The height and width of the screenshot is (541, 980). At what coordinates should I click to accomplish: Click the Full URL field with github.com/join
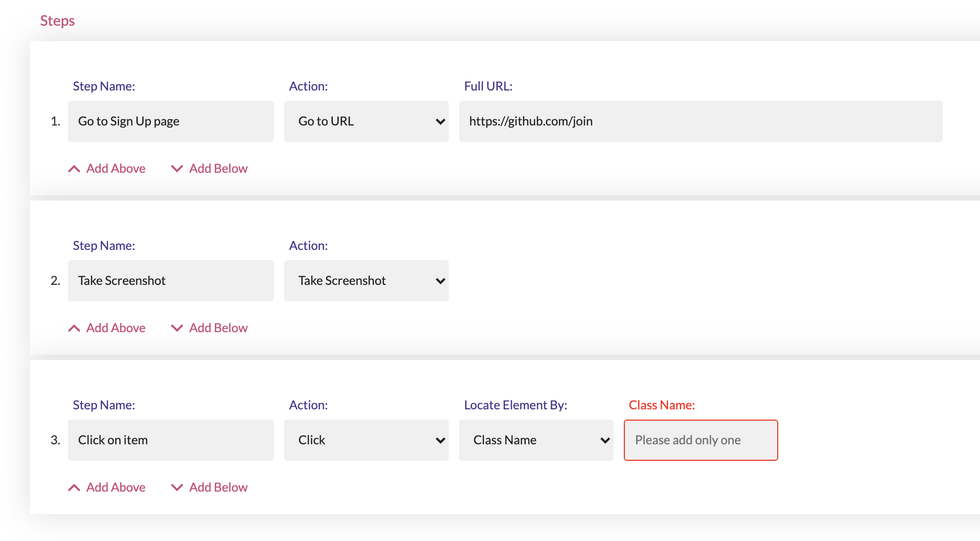click(701, 121)
